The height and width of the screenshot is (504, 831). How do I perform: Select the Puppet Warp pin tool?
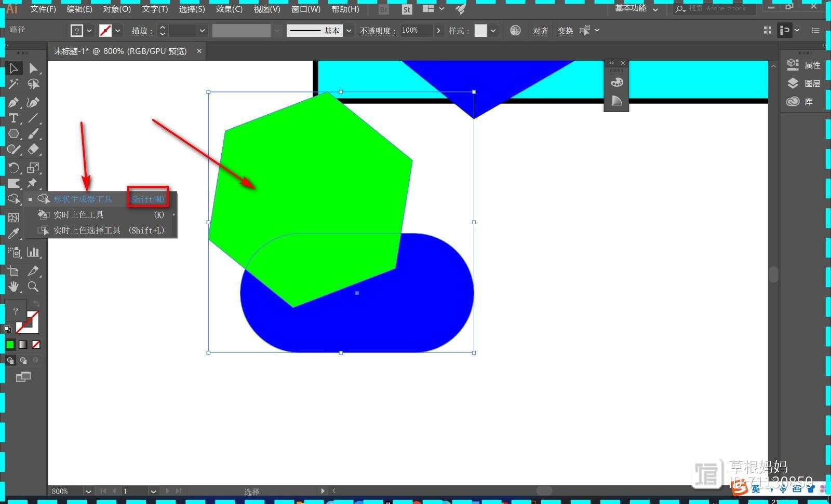click(x=33, y=183)
